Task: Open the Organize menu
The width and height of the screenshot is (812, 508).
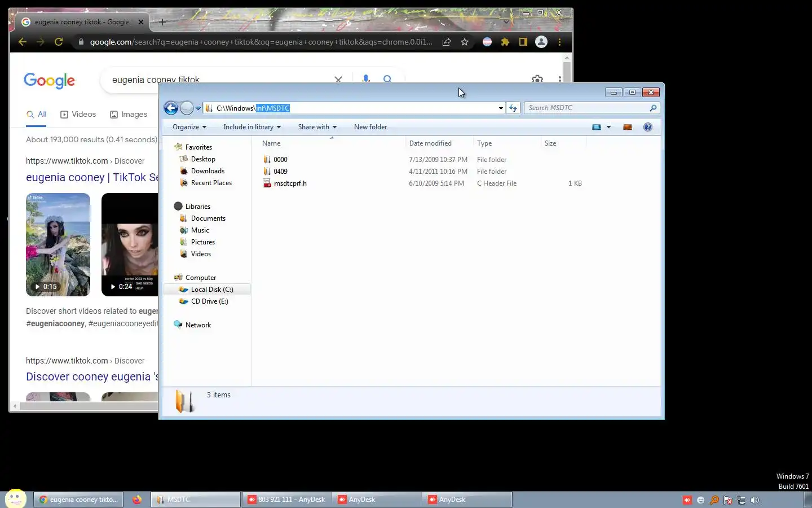Action: point(189,127)
